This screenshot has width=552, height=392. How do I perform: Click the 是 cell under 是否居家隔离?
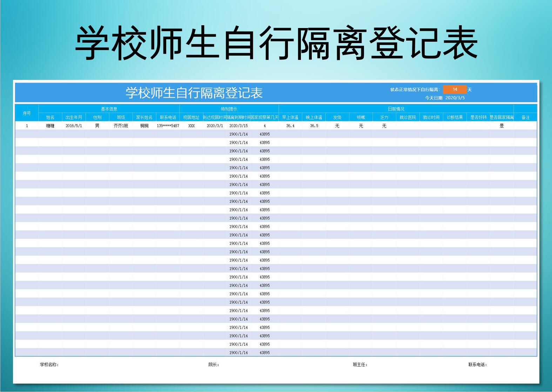[502, 126]
